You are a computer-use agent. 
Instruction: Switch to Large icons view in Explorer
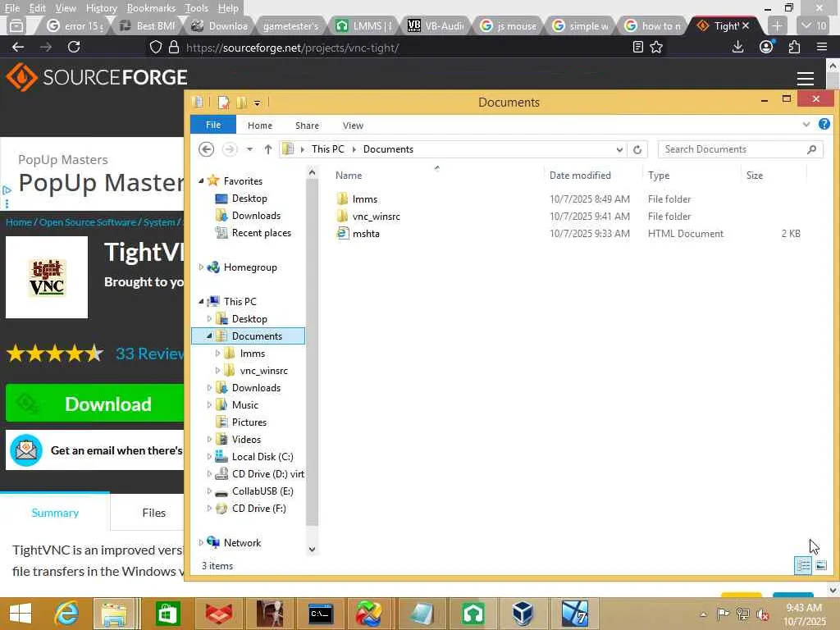820,565
